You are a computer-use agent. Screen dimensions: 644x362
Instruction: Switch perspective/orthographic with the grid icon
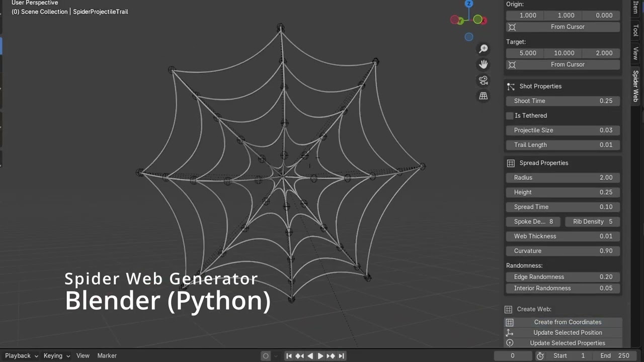click(484, 96)
